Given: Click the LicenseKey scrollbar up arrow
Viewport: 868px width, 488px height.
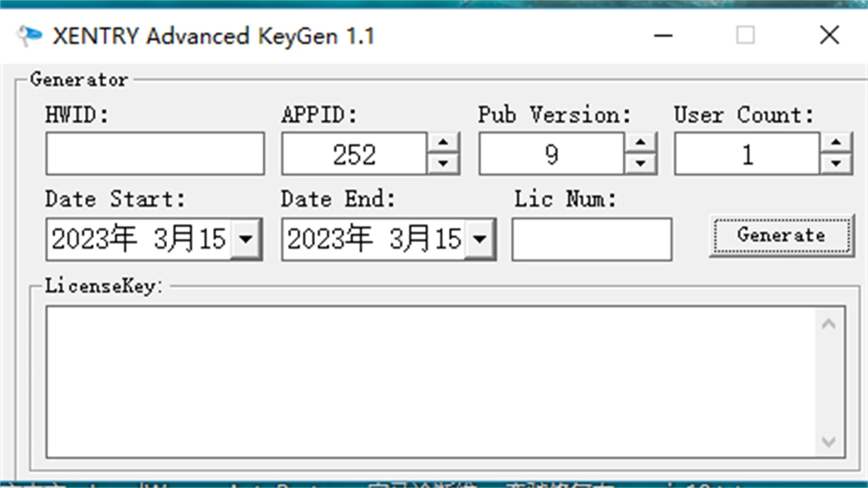Looking at the screenshot, I should tap(829, 323).
